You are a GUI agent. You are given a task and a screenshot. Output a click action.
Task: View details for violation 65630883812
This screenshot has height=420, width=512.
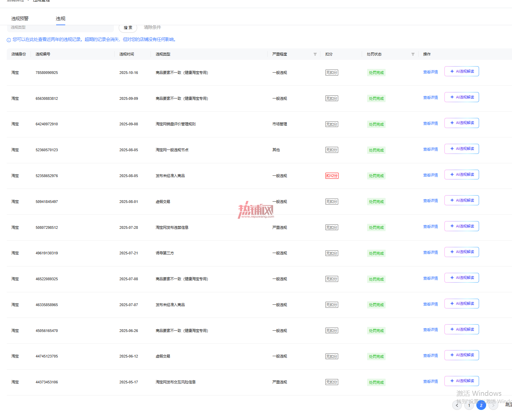click(430, 97)
